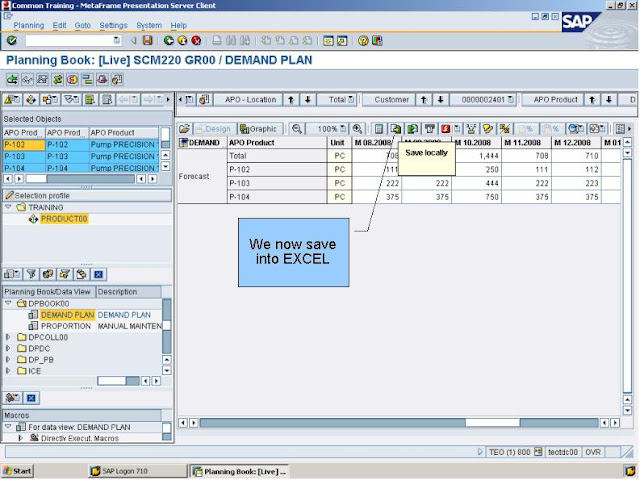Click the Save diskette icon in toolbar
The height and width of the screenshot is (480, 640).
(147, 40)
